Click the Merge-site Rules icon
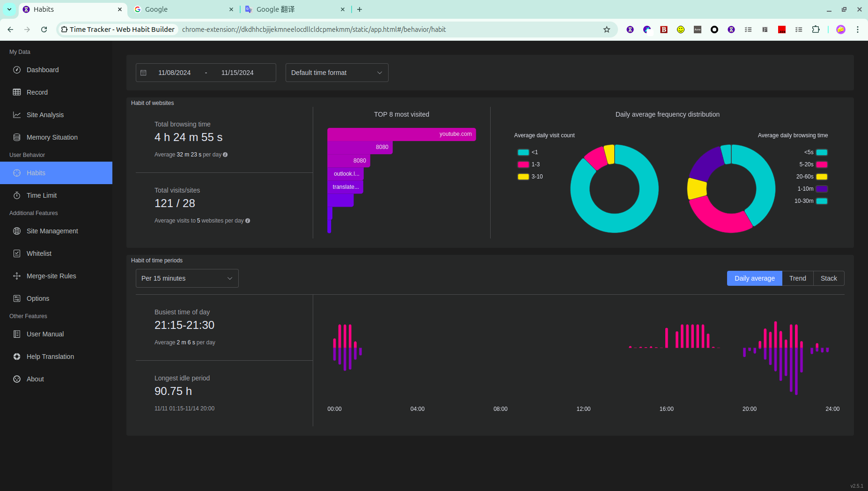868x491 pixels. click(x=17, y=276)
